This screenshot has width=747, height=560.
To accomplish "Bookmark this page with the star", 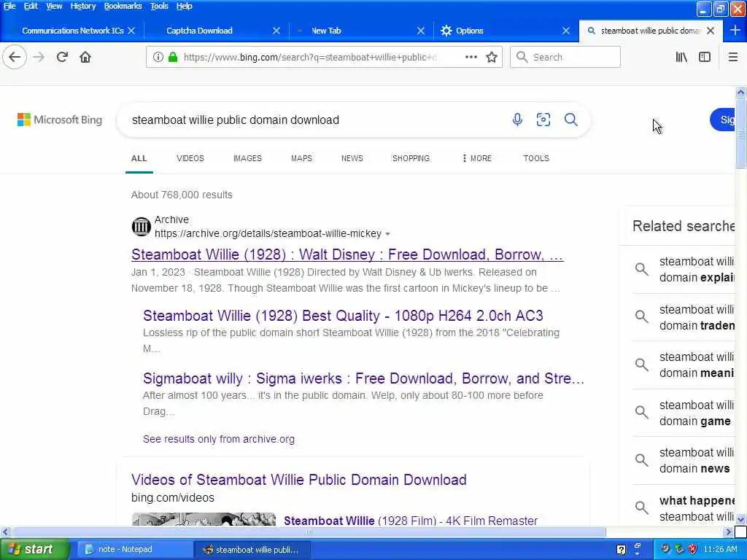I will [492, 57].
